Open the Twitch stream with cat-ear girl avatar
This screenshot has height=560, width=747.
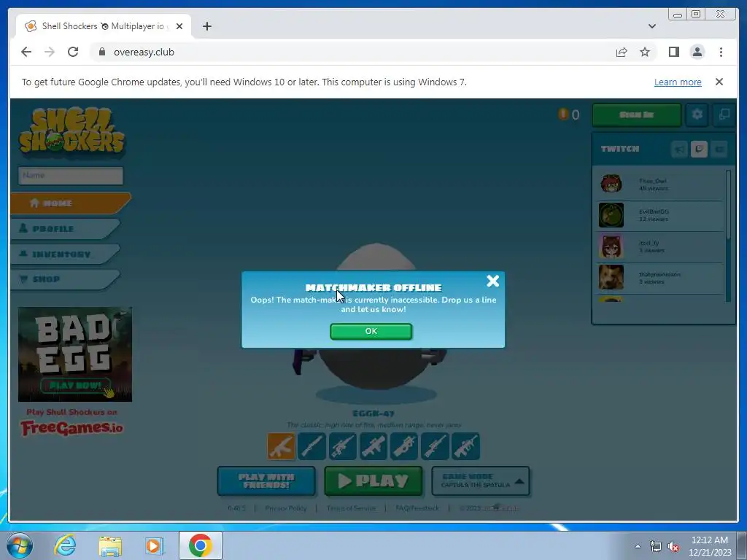pyautogui.click(x=661, y=246)
